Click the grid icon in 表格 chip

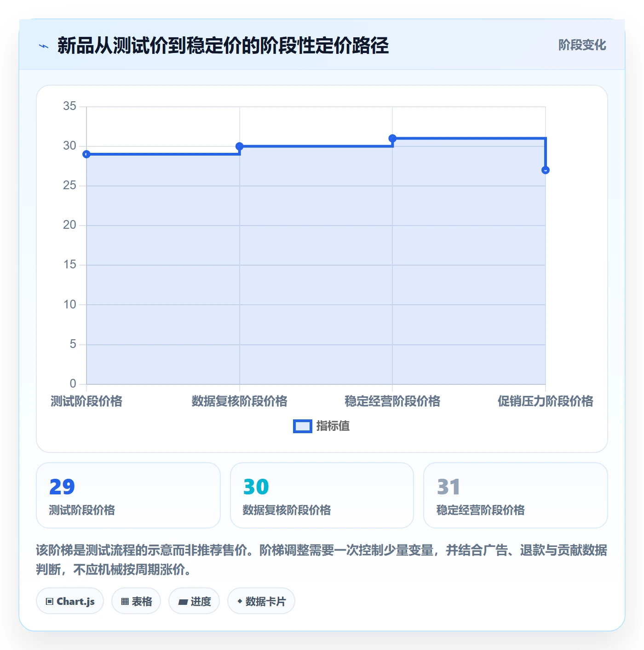(x=125, y=602)
